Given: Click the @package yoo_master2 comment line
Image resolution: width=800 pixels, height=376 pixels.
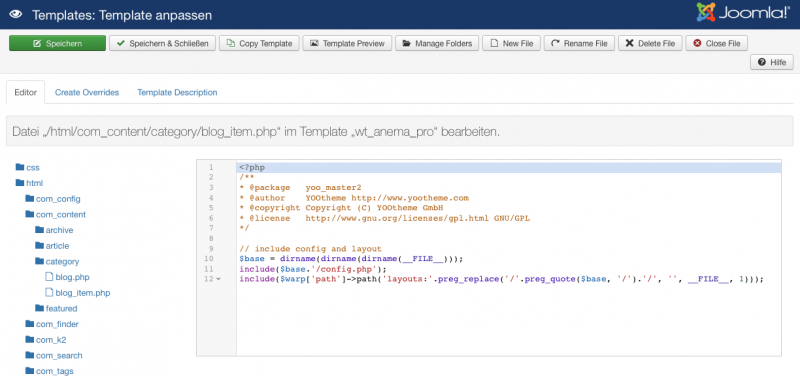Looking at the screenshot, I should [300, 188].
